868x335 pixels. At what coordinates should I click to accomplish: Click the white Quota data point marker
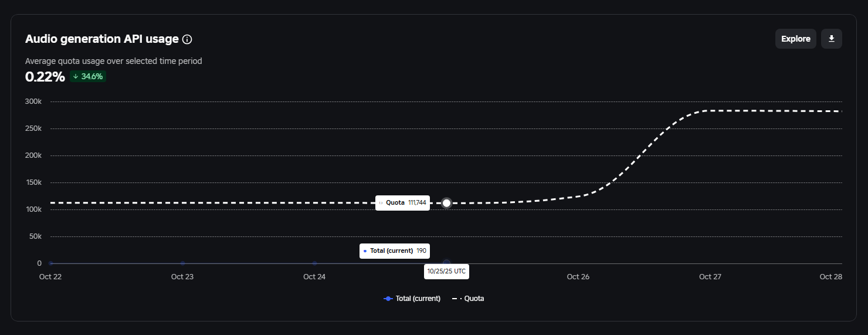tap(446, 203)
